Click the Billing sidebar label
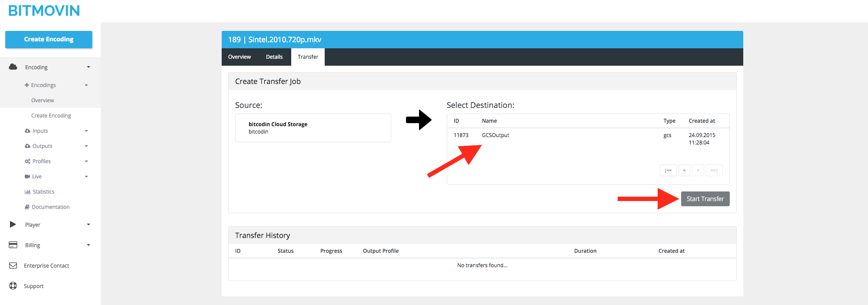 (33, 245)
